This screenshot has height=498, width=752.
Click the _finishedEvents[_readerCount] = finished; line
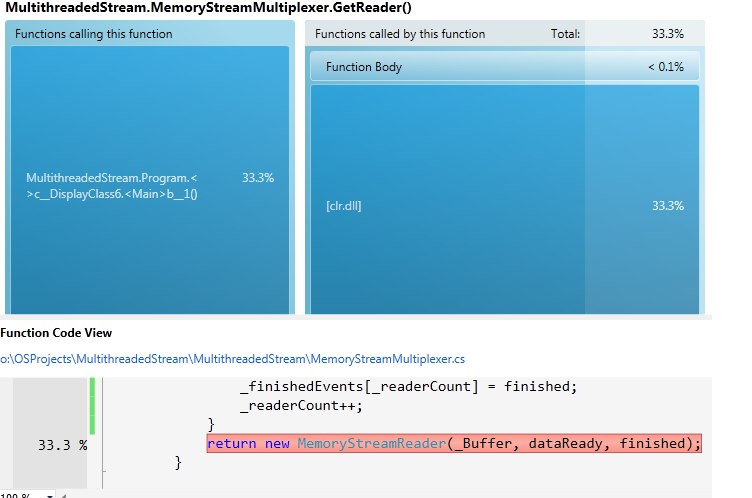pos(408,387)
